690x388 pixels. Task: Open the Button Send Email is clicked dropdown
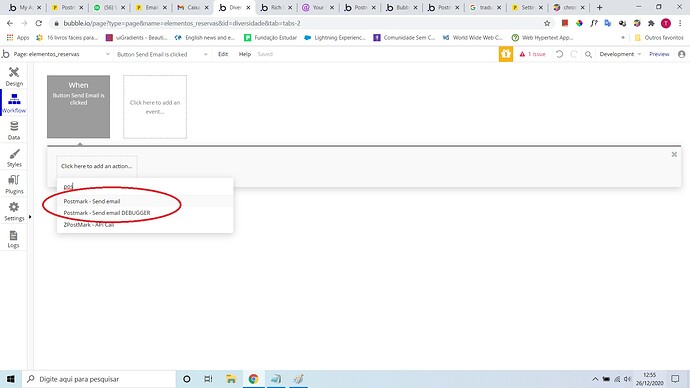(x=162, y=54)
